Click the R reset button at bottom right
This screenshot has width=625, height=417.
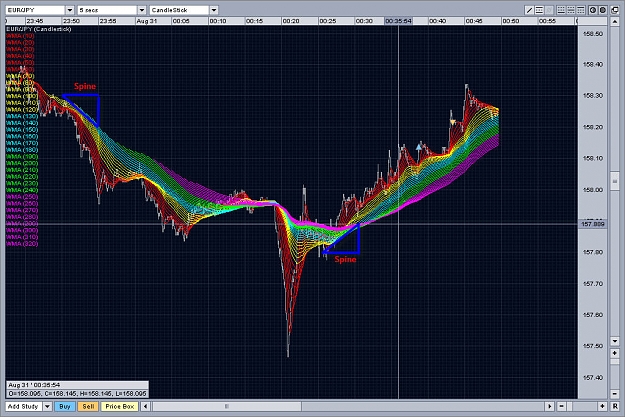click(x=615, y=406)
